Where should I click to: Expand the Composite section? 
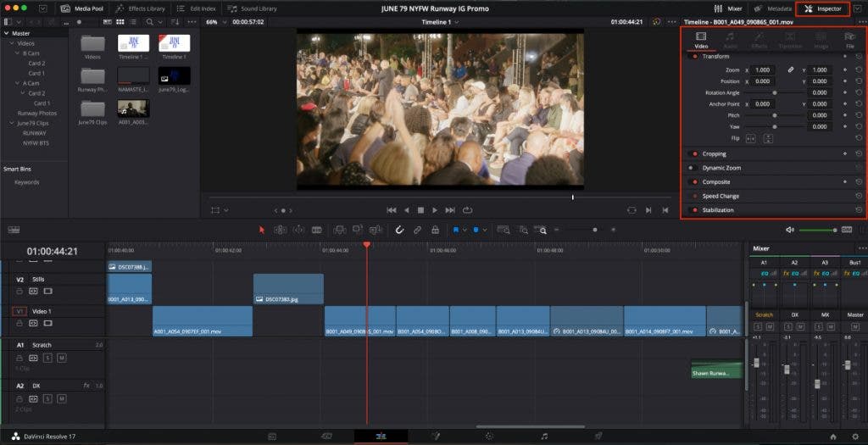click(716, 182)
